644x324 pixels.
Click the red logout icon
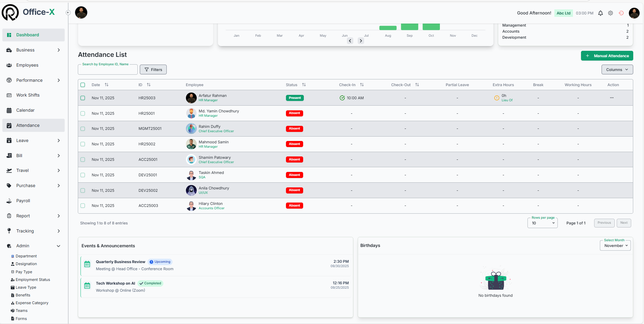621,13
